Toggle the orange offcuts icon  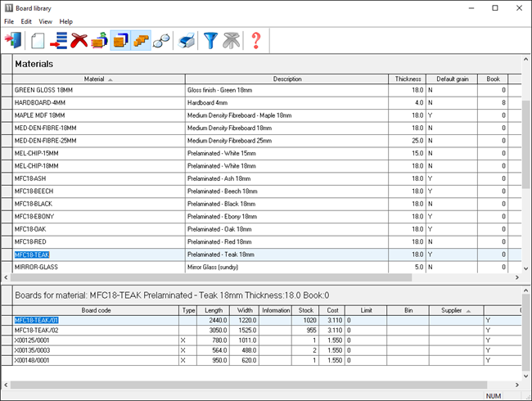point(142,40)
